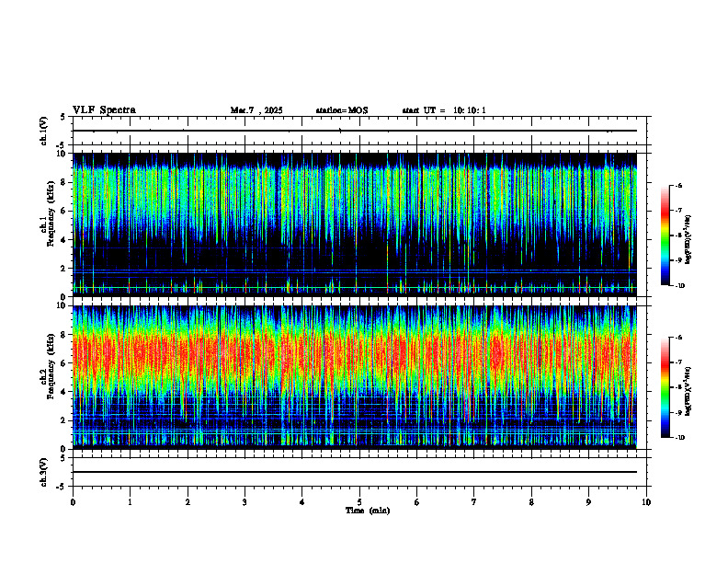Click the ch.2 spectrogram panel
This screenshot has width=728, height=563.
point(355,377)
